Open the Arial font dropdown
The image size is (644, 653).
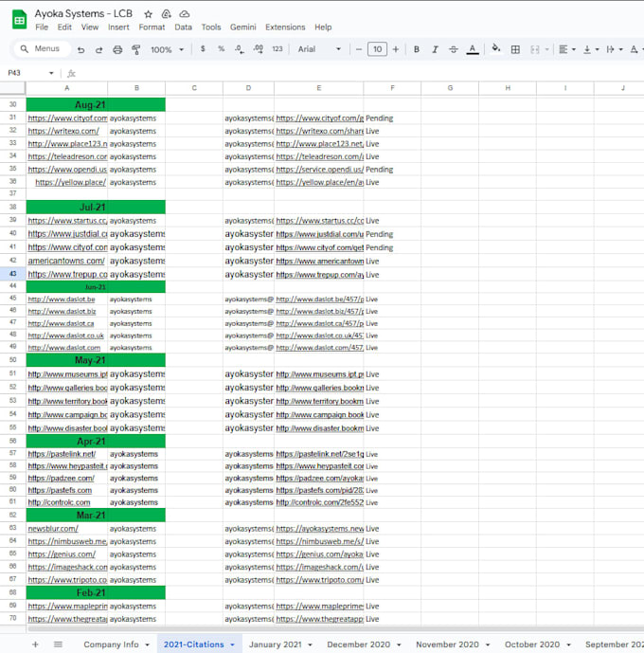click(319, 49)
